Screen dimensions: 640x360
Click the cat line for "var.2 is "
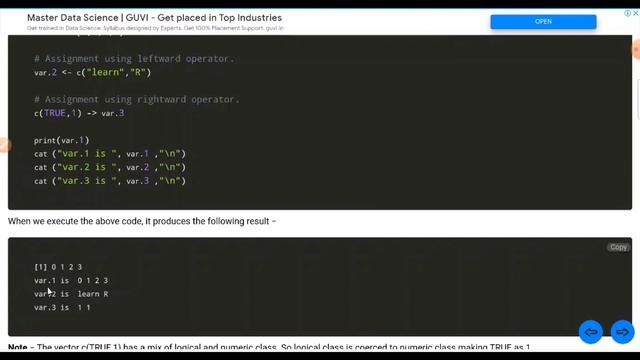110,167
